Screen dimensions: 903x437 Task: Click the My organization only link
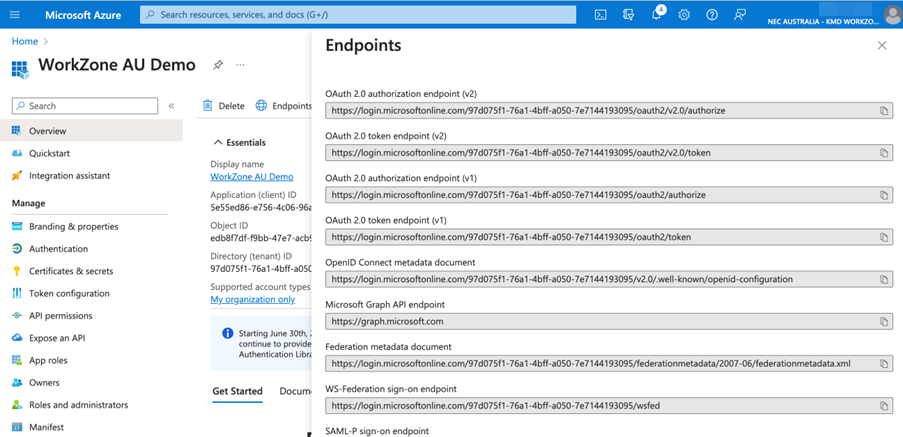click(x=252, y=299)
